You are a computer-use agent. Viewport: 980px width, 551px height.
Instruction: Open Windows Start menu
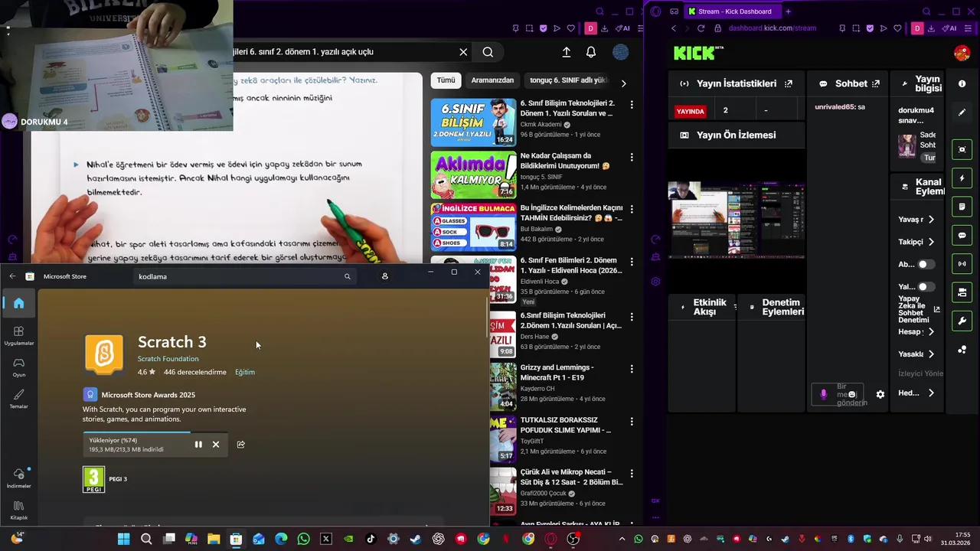[x=123, y=539]
